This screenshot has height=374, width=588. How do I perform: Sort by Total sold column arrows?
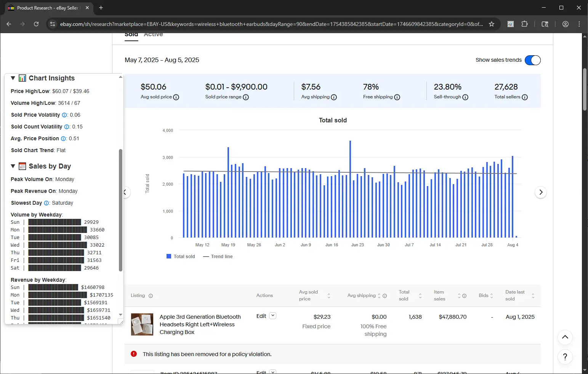pos(420,296)
